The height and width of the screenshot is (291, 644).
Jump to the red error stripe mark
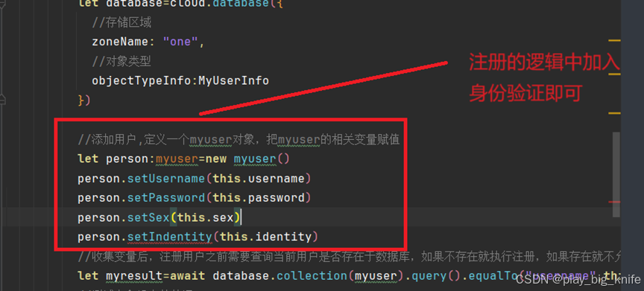[614, 202]
